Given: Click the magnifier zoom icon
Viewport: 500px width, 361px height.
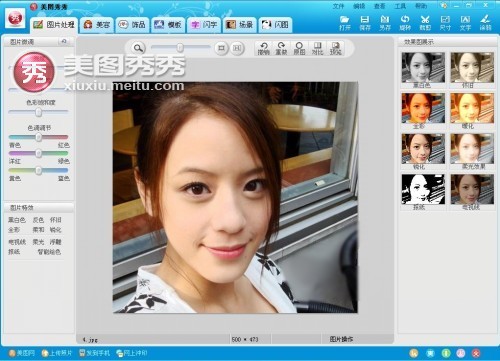Looking at the screenshot, I should (x=138, y=48).
